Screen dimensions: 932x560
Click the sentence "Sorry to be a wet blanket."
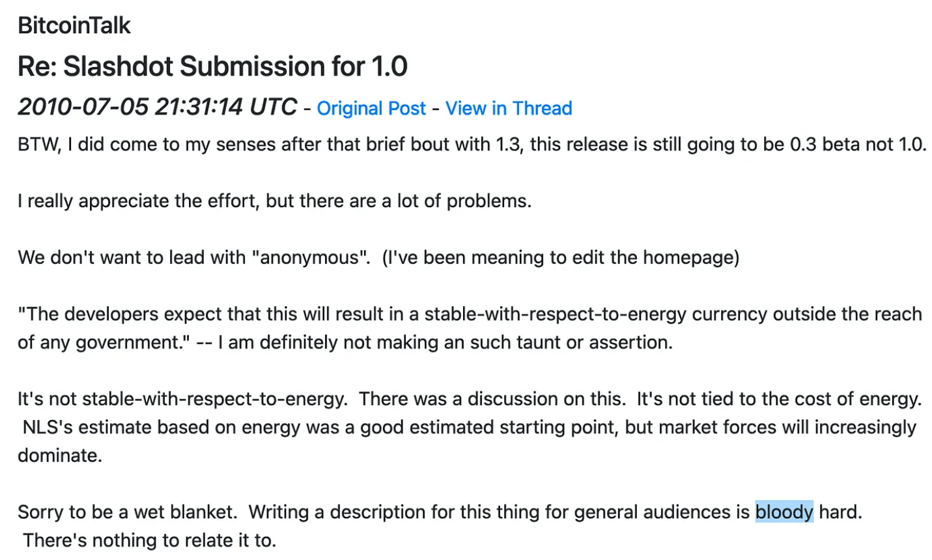coord(127,512)
